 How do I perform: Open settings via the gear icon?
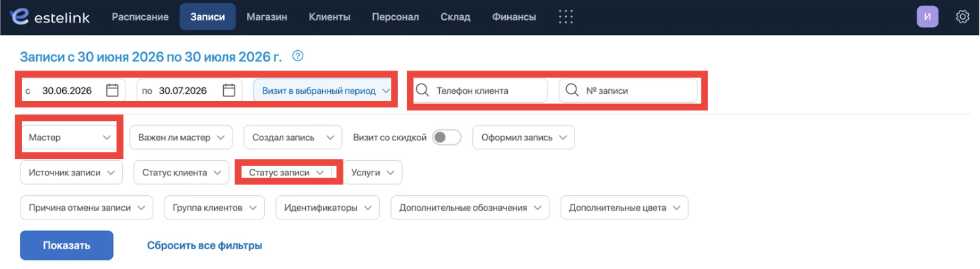[962, 17]
